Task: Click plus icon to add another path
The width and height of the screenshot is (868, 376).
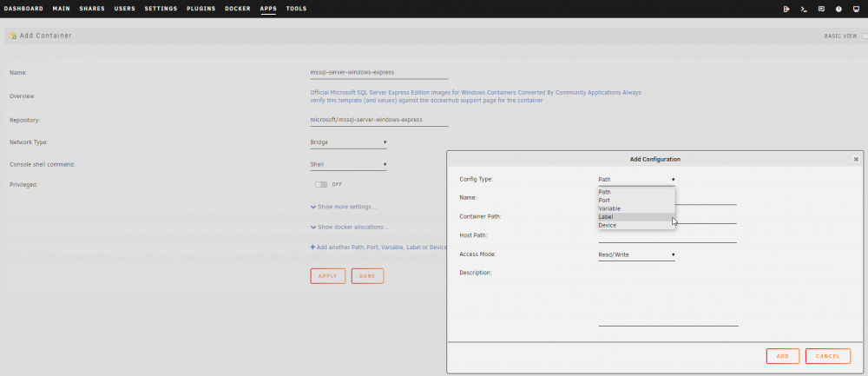Action: pos(312,247)
